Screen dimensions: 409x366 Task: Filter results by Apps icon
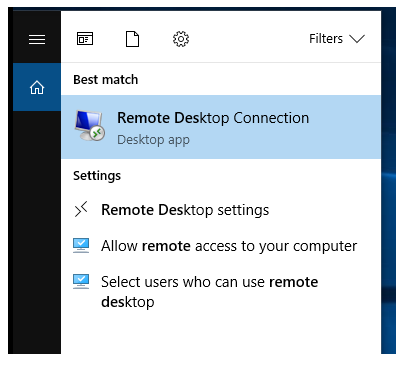[x=85, y=39]
